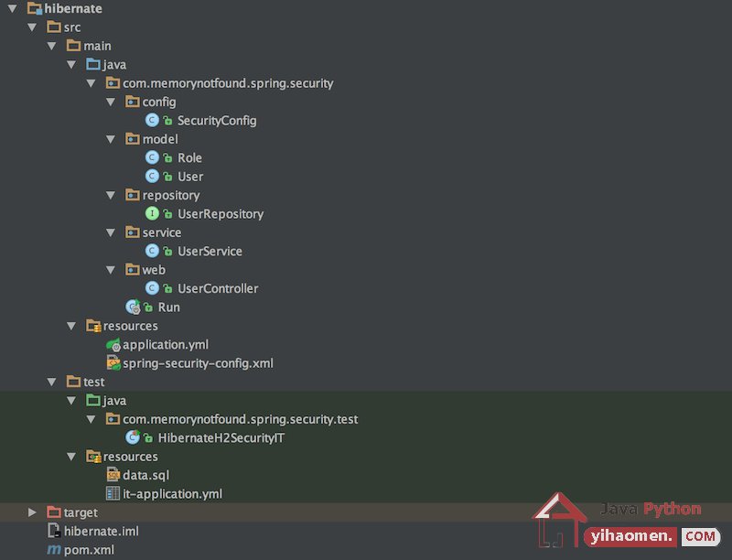Select the UserController class
This screenshot has height=560, width=732.
click(218, 288)
